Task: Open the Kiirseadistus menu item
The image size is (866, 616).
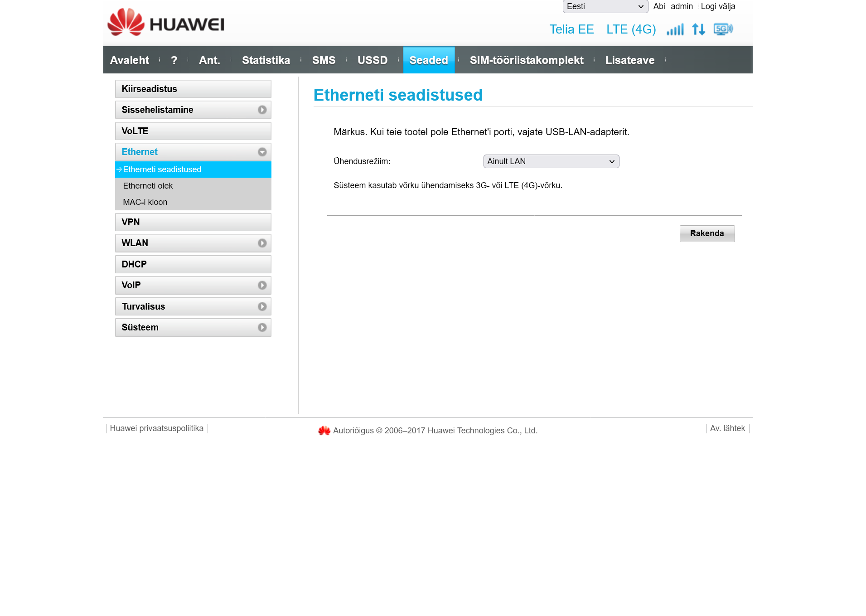Action: (x=193, y=89)
